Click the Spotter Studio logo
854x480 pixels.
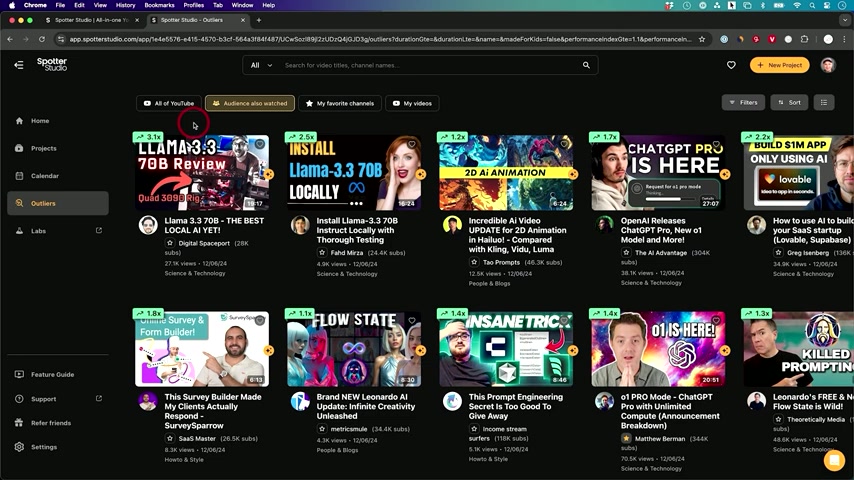click(52, 64)
